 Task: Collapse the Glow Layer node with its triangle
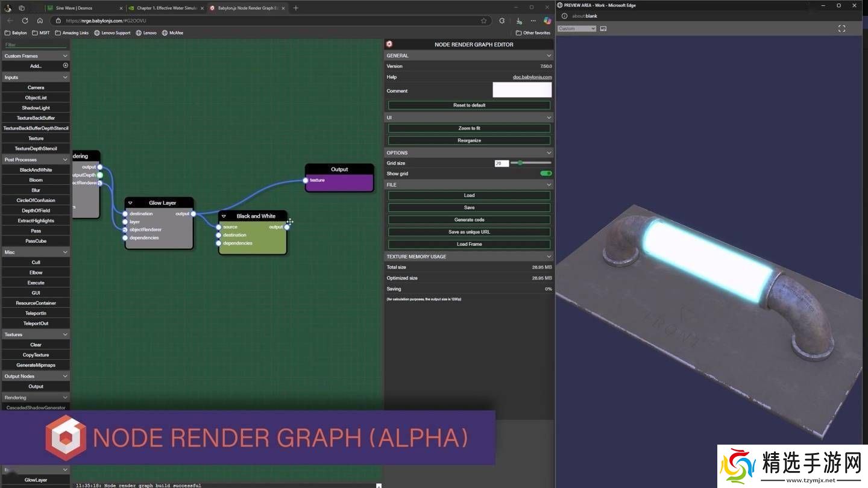(130, 203)
